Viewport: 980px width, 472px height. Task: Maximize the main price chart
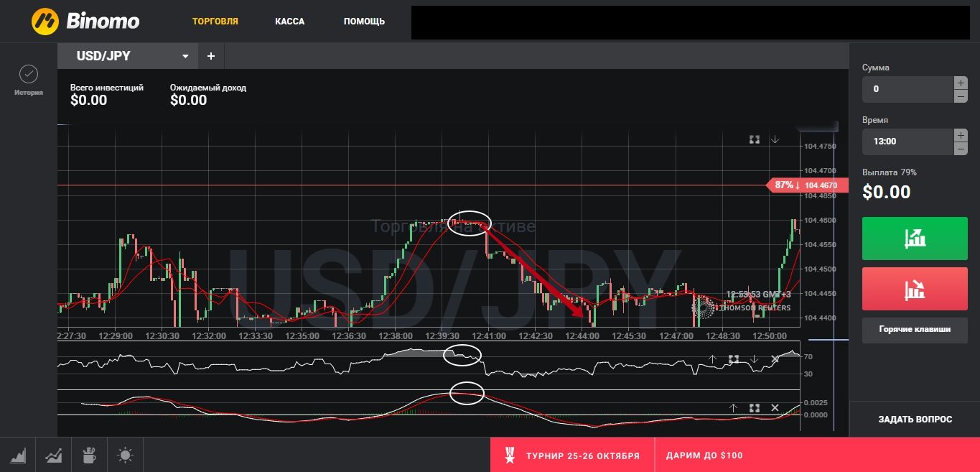(755, 139)
